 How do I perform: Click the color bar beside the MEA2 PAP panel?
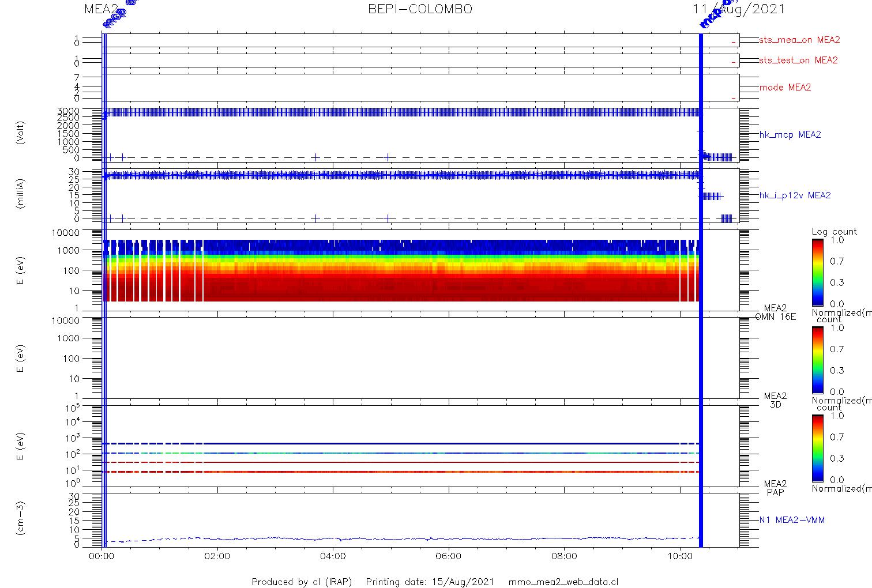pos(817,447)
